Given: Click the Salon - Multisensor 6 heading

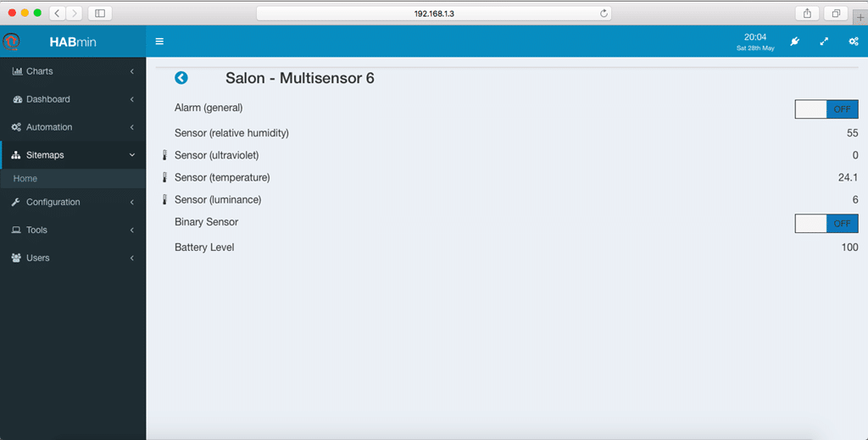Looking at the screenshot, I should pos(299,78).
